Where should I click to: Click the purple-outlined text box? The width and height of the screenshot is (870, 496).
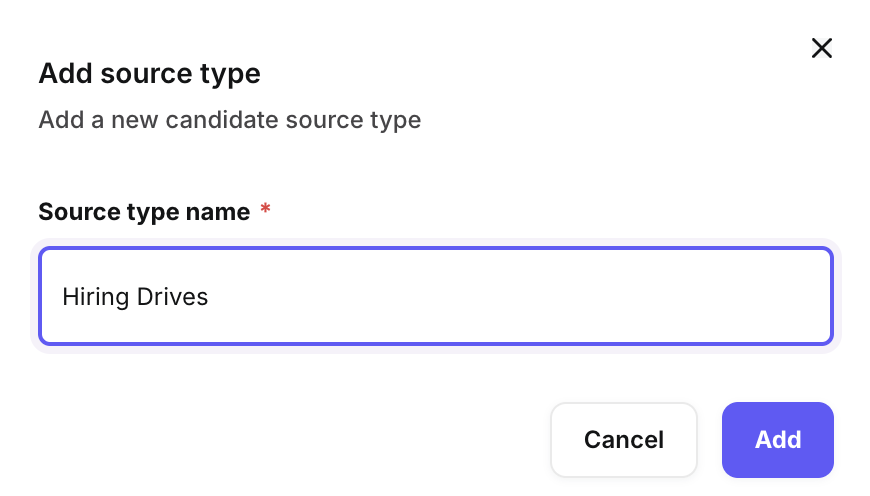point(435,296)
